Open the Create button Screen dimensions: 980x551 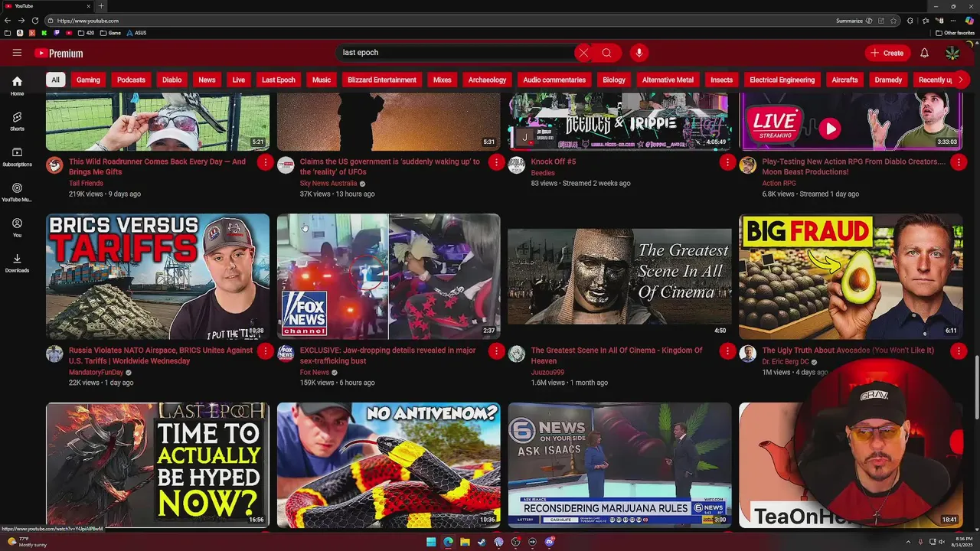pos(887,53)
